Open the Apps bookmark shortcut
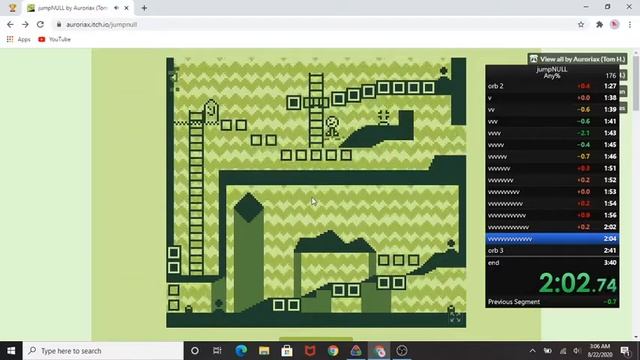Screen dimensions: 640x360 pos(18,40)
